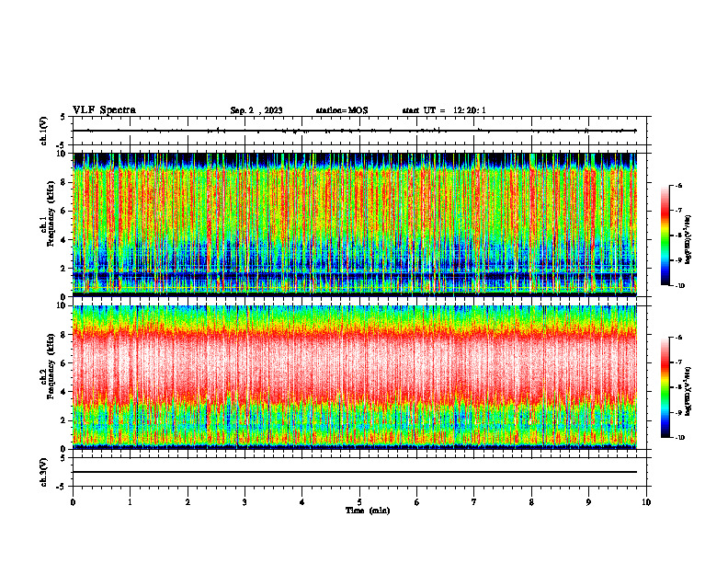Click time axis tick label "0"

[73, 502]
